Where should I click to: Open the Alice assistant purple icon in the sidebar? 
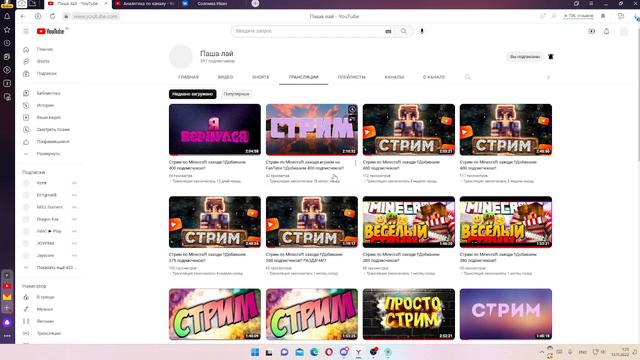tap(7, 322)
